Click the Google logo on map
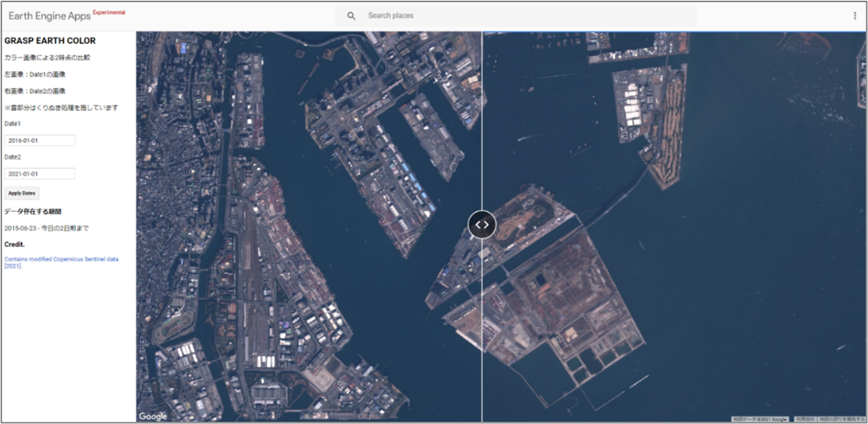 153,416
